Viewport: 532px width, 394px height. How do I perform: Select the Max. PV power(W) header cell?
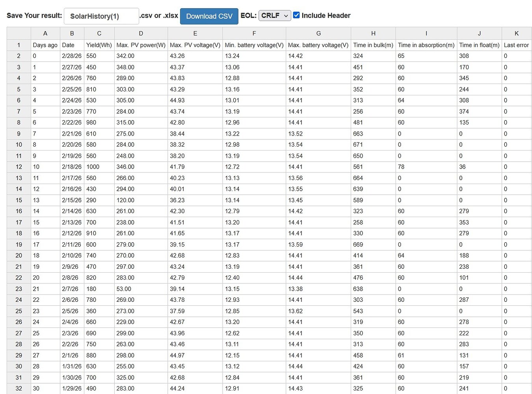(x=141, y=45)
